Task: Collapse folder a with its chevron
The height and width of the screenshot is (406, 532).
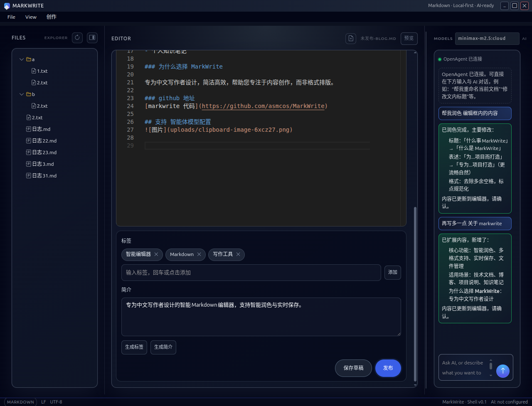Action: (x=22, y=59)
